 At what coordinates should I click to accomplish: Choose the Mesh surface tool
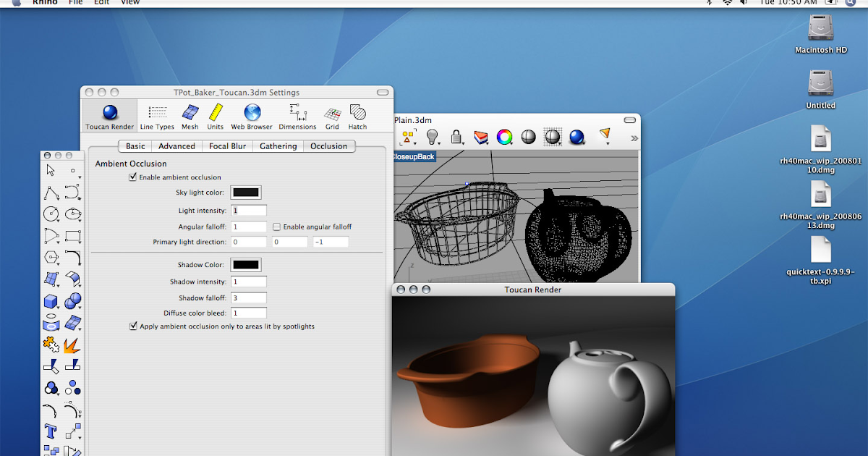pos(72,323)
